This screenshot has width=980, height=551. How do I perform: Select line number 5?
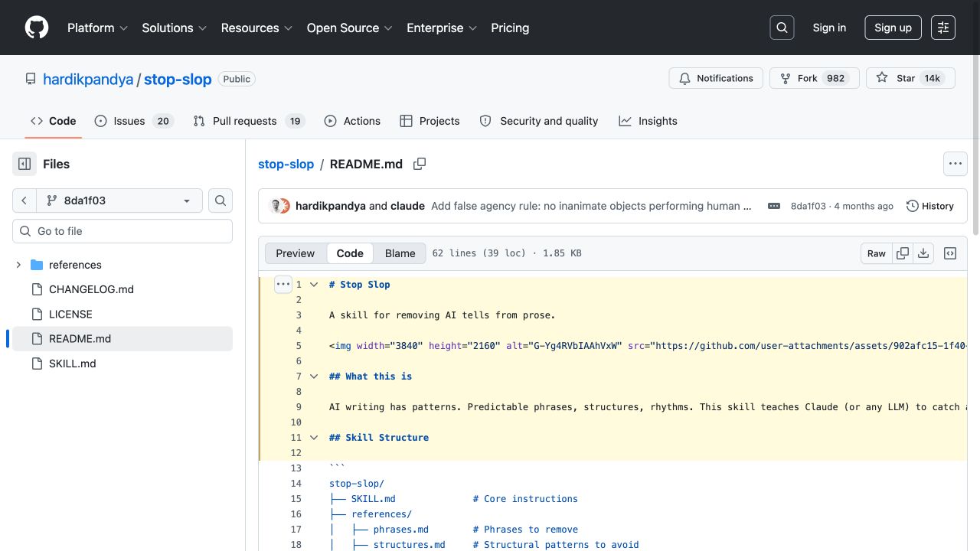(x=299, y=345)
